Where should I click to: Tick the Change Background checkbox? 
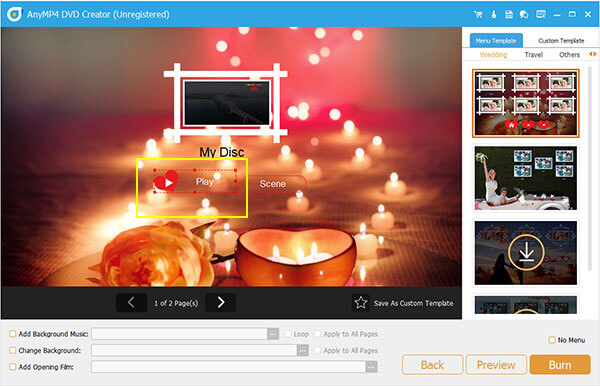point(13,350)
